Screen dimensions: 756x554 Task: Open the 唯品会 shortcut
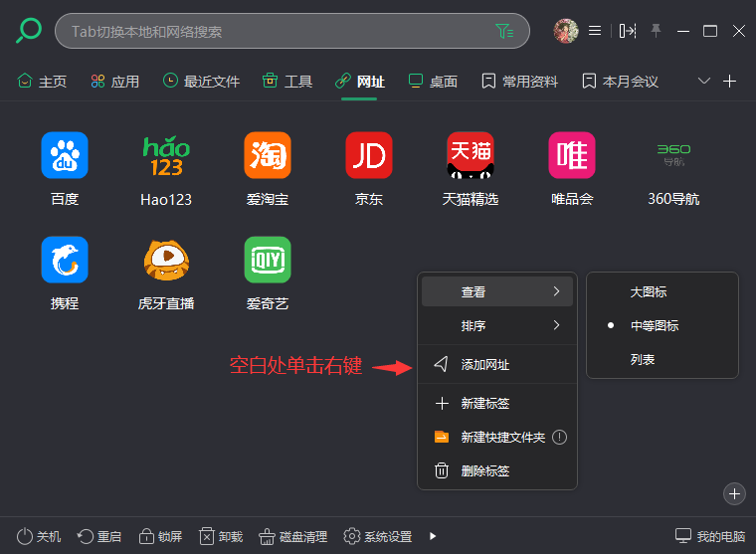point(572,169)
